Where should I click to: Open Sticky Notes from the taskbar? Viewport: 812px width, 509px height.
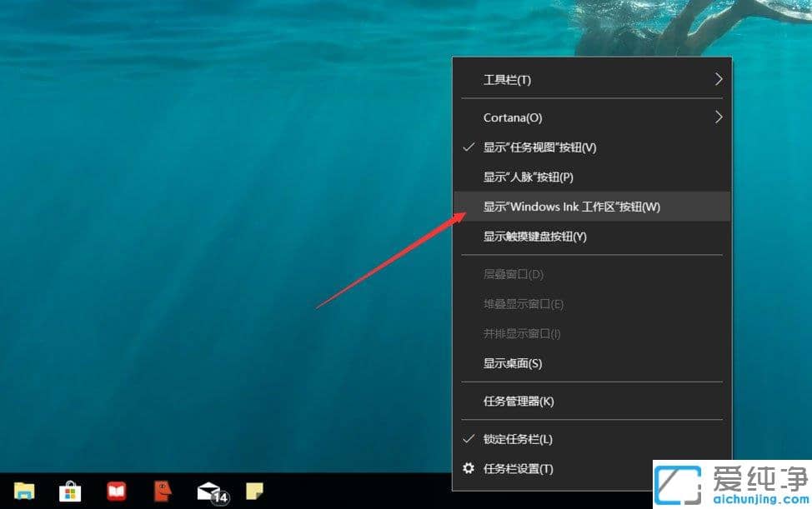coord(253,492)
